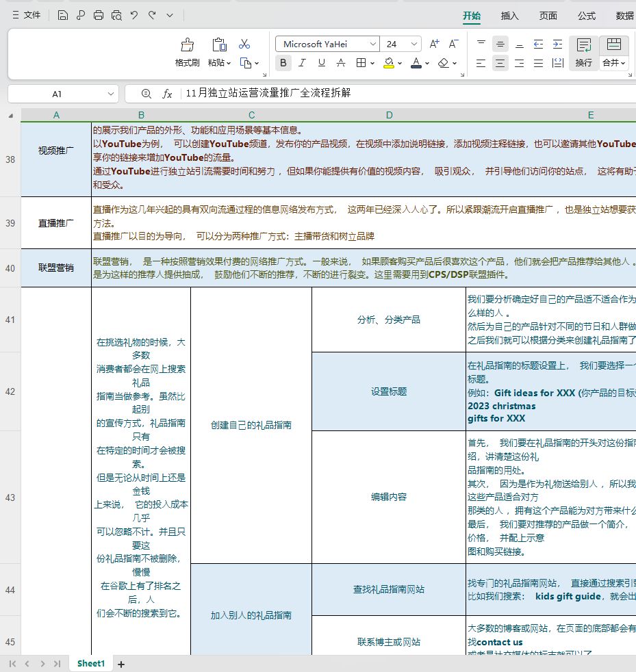Image resolution: width=636 pixels, height=672 pixels.
Task: Click the Increase Indent icon
Action: (x=557, y=44)
